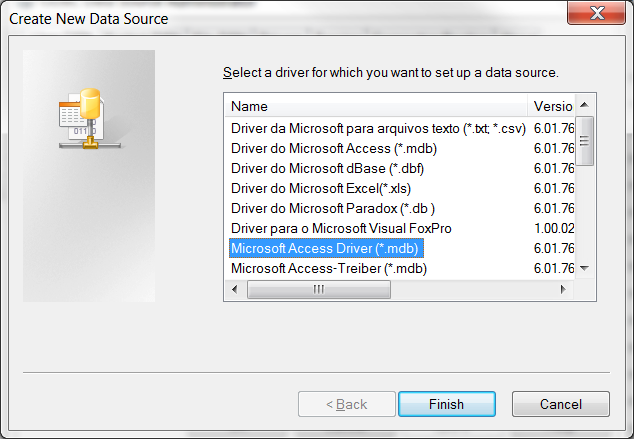The height and width of the screenshot is (439, 634).
Task: Click horizontal scrollbar right arrow
Action: point(563,289)
